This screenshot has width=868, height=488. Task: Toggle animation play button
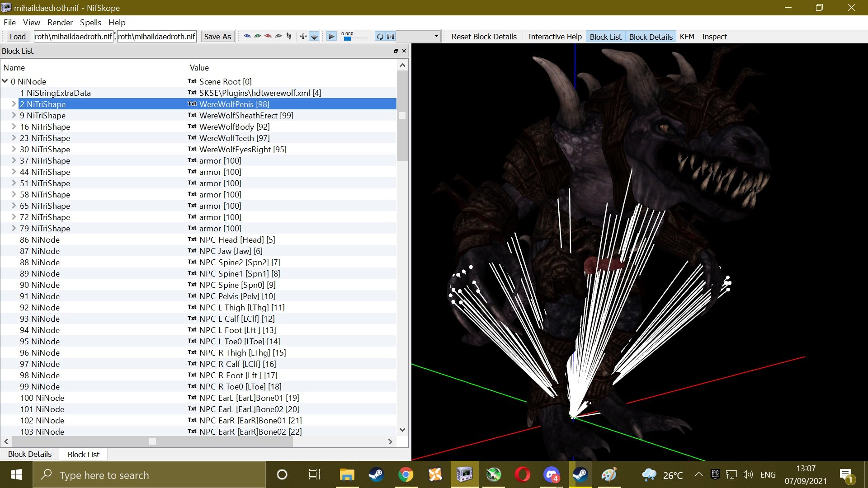pos(331,36)
